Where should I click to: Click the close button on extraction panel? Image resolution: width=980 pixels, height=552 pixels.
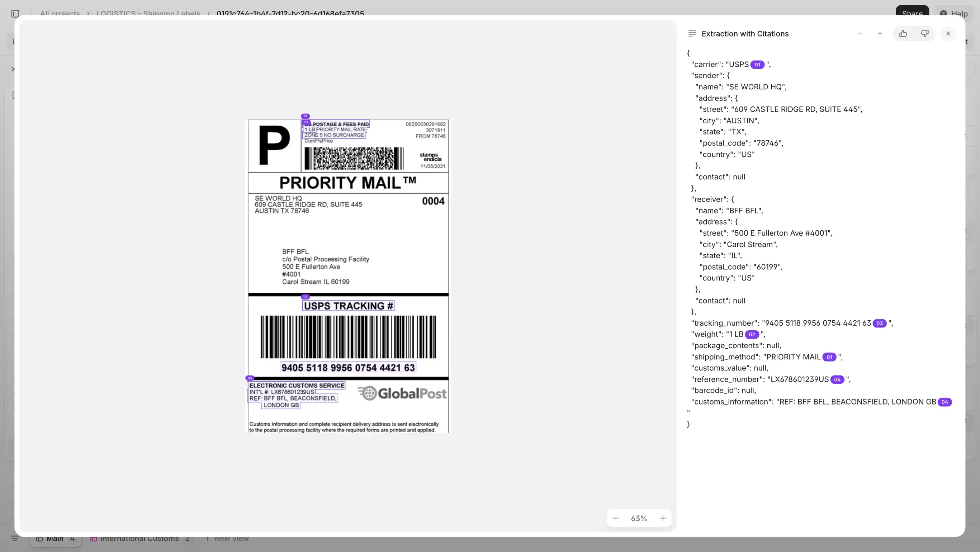tap(948, 34)
